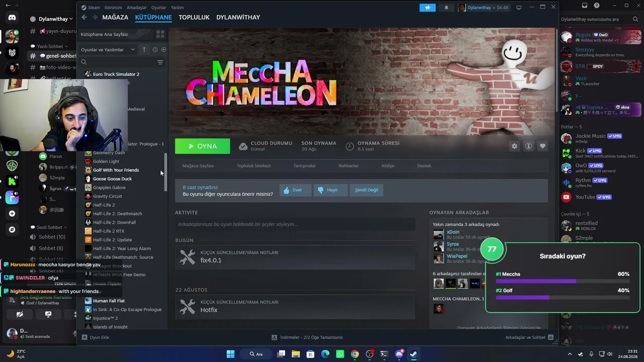Go back with Steam's back arrow

(x=84, y=17)
